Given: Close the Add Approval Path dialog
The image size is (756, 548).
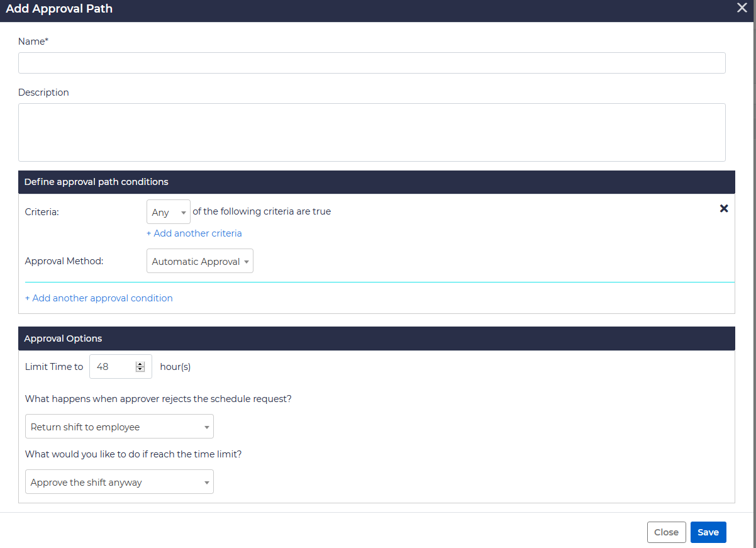Looking at the screenshot, I should point(742,8).
